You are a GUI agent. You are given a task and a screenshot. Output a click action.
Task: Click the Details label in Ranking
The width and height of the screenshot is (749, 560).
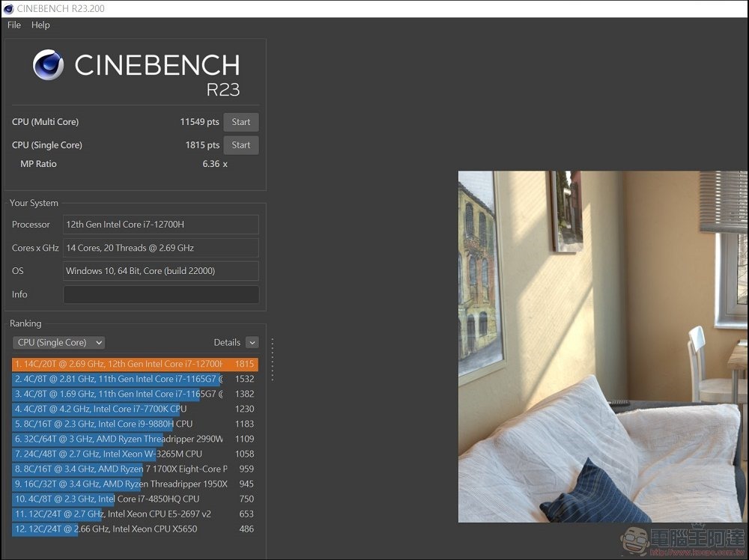tap(227, 342)
